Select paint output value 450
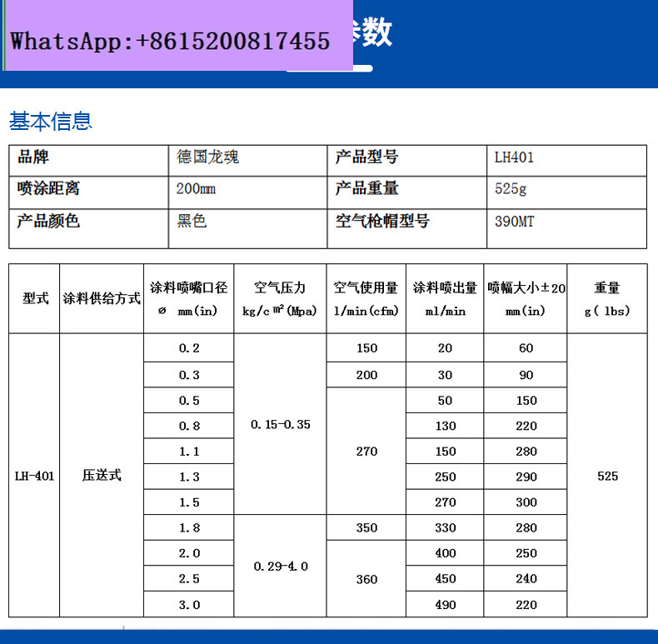This screenshot has width=658, height=644. pyautogui.click(x=446, y=579)
